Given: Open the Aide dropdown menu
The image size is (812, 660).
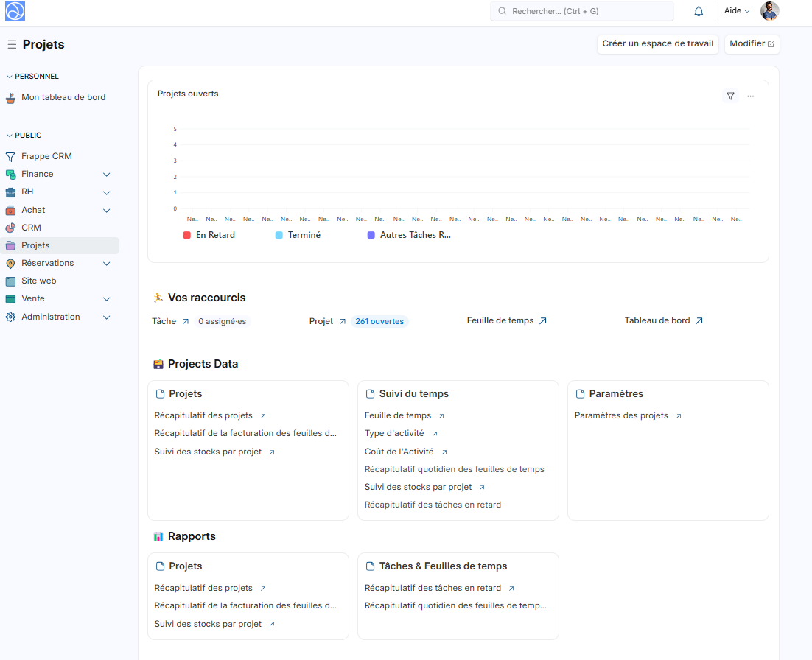Looking at the screenshot, I should click(735, 10).
